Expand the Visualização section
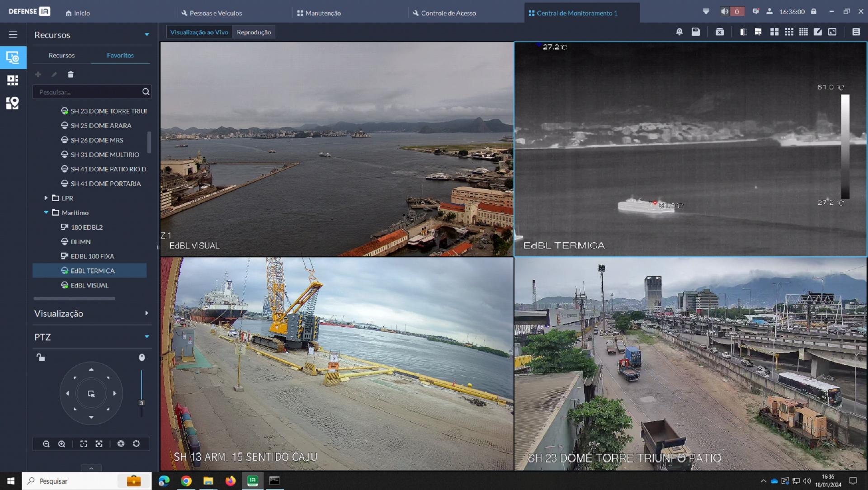This screenshot has width=868, height=490. click(146, 313)
